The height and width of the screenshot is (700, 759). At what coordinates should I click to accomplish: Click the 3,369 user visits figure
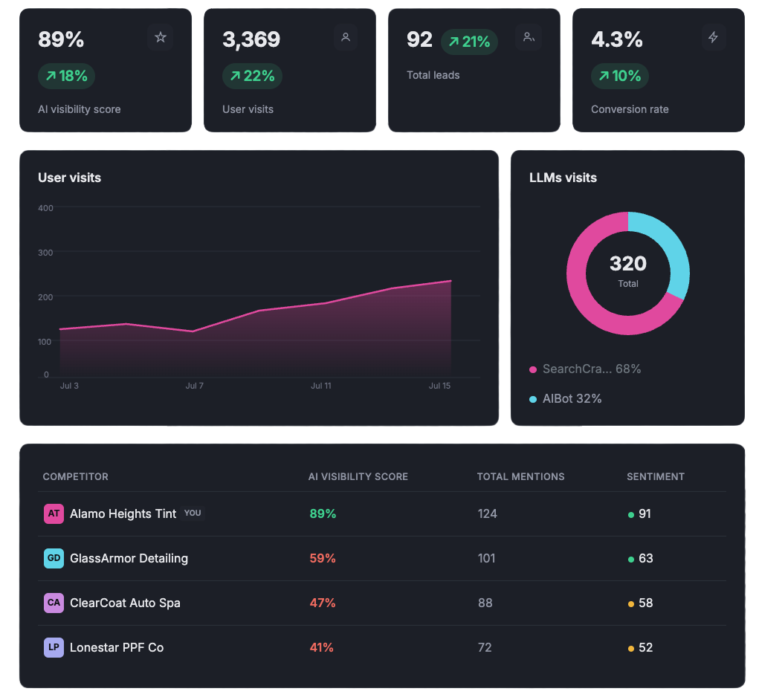click(x=251, y=39)
